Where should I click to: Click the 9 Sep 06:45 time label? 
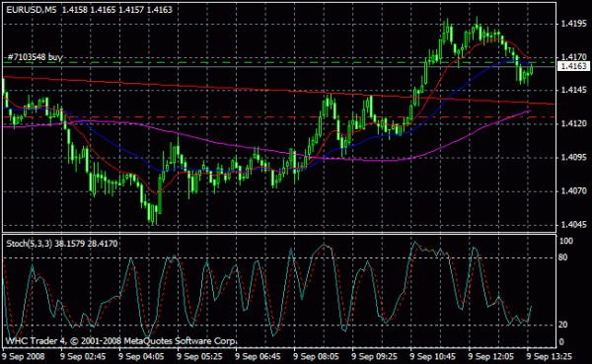pos(258,356)
